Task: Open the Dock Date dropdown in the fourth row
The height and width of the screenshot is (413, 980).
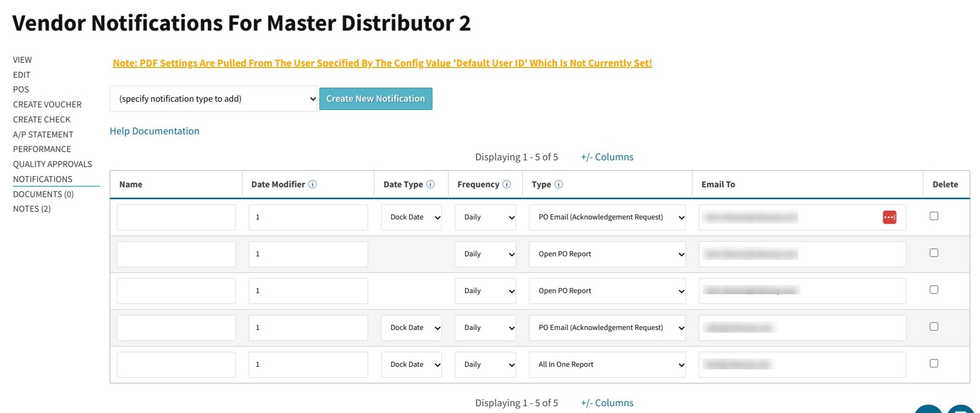Action: coord(411,328)
